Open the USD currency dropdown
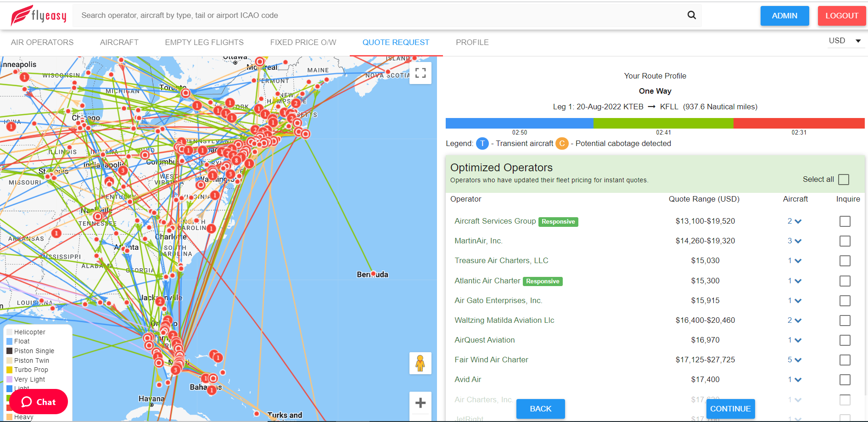Viewport: 868px width, 422px height. point(845,41)
